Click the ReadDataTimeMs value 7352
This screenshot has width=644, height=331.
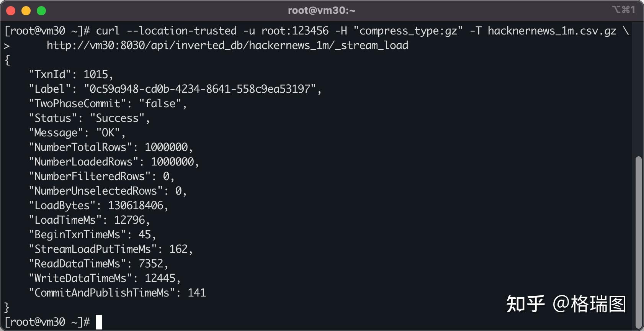tap(151, 264)
